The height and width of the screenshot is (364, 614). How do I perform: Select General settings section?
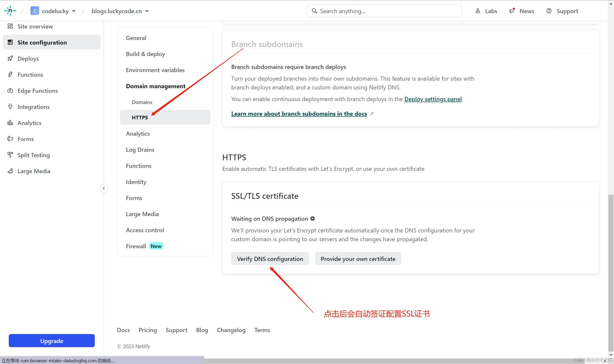click(x=136, y=38)
